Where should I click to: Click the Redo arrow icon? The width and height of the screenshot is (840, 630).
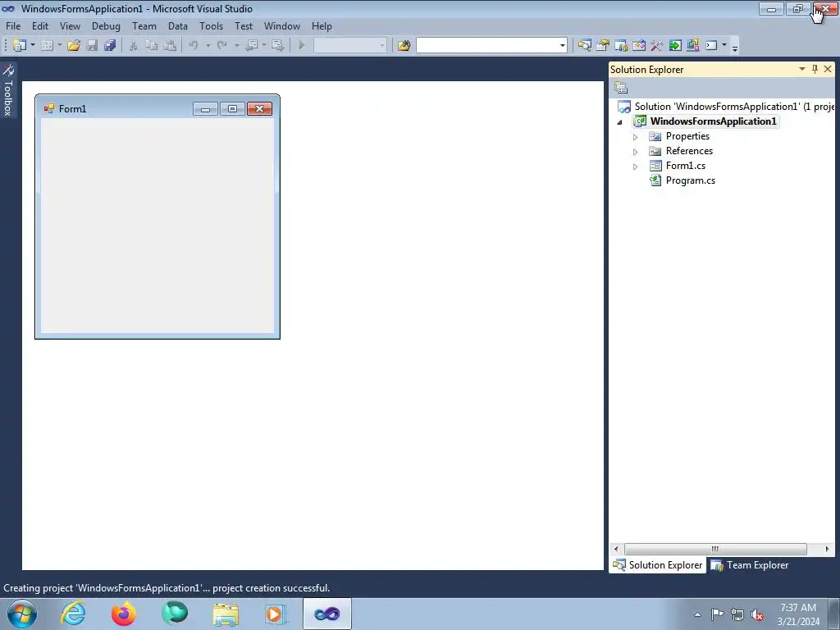(x=221, y=46)
